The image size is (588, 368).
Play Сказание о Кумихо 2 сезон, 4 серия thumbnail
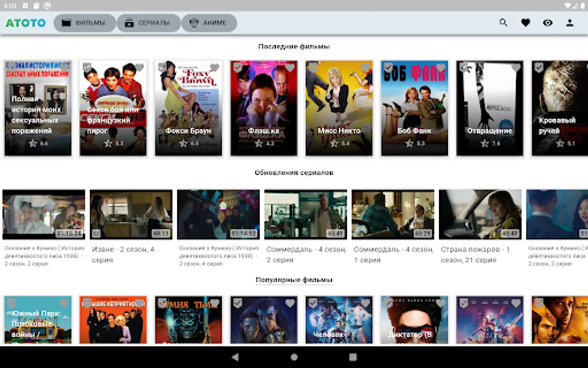pyautogui.click(x=218, y=214)
